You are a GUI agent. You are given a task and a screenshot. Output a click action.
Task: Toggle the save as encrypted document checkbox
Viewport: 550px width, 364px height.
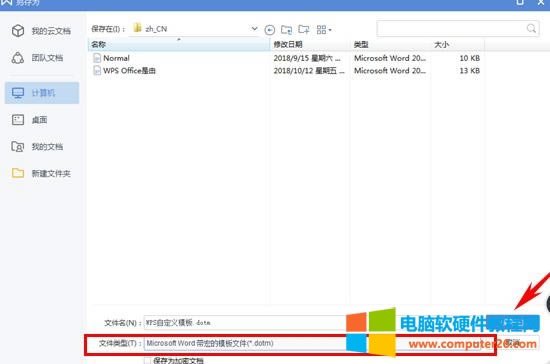[x=148, y=360]
